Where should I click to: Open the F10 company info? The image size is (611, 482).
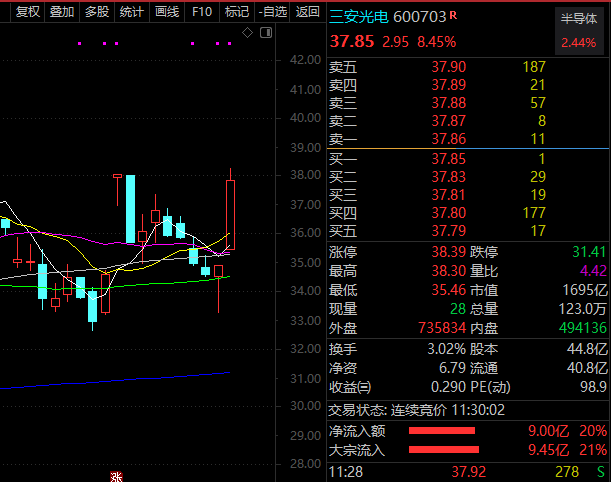202,12
